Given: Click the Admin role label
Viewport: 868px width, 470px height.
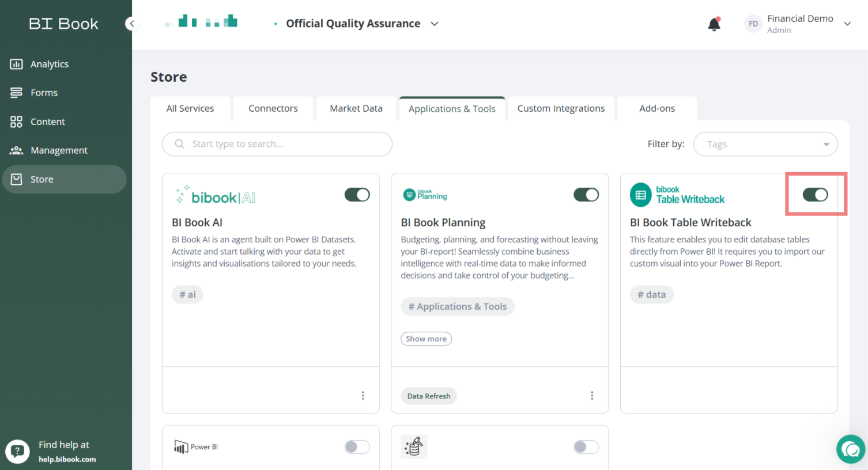Looking at the screenshot, I should pyautogui.click(x=779, y=30).
